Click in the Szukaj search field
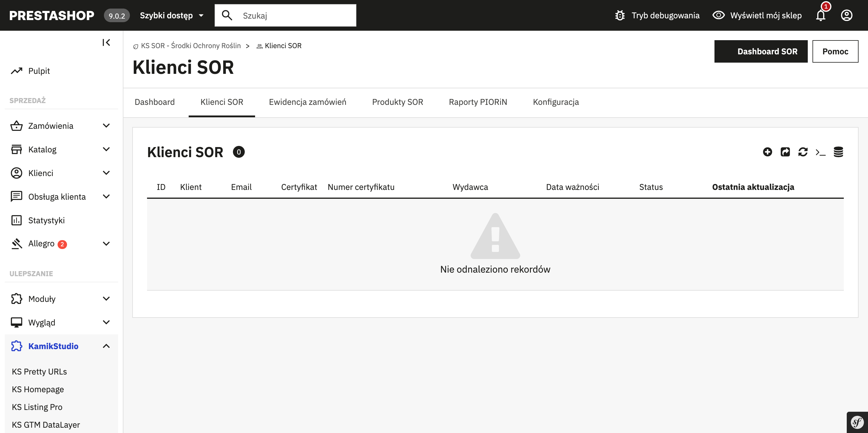The height and width of the screenshot is (433, 868). [293, 16]
